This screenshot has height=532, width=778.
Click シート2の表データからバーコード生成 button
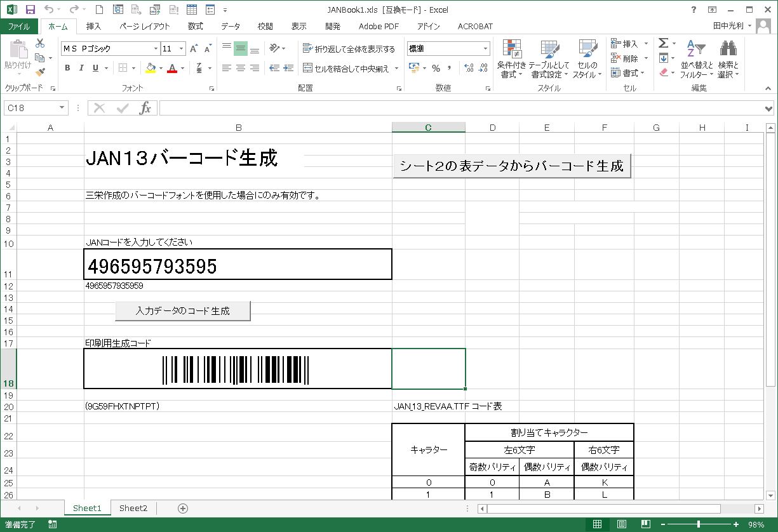pos(512,166)
